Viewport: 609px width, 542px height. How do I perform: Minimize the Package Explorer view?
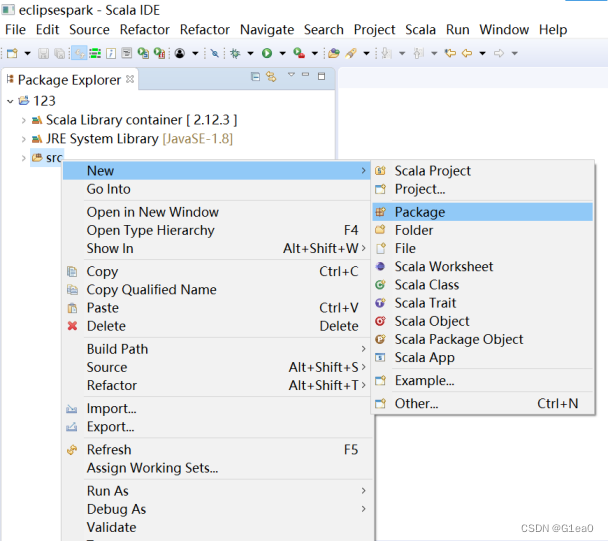pyautogui.click(x=306, y=74)
